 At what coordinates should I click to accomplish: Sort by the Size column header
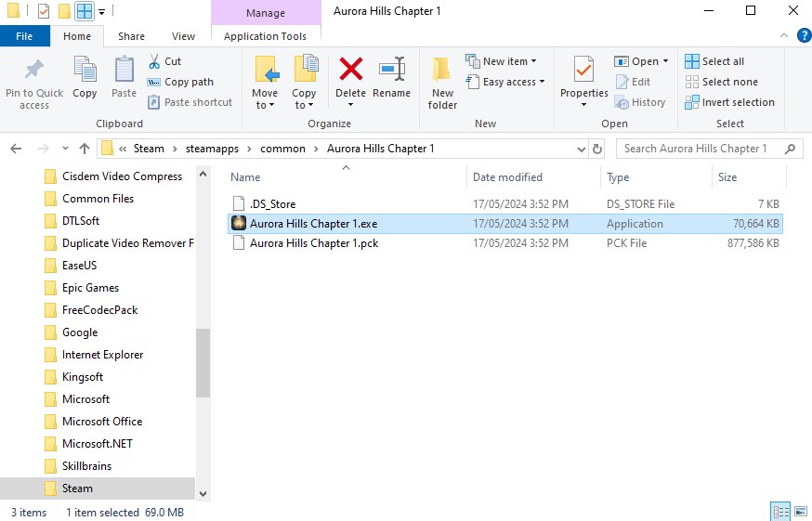pyautogui.click(x=749, y=177)
